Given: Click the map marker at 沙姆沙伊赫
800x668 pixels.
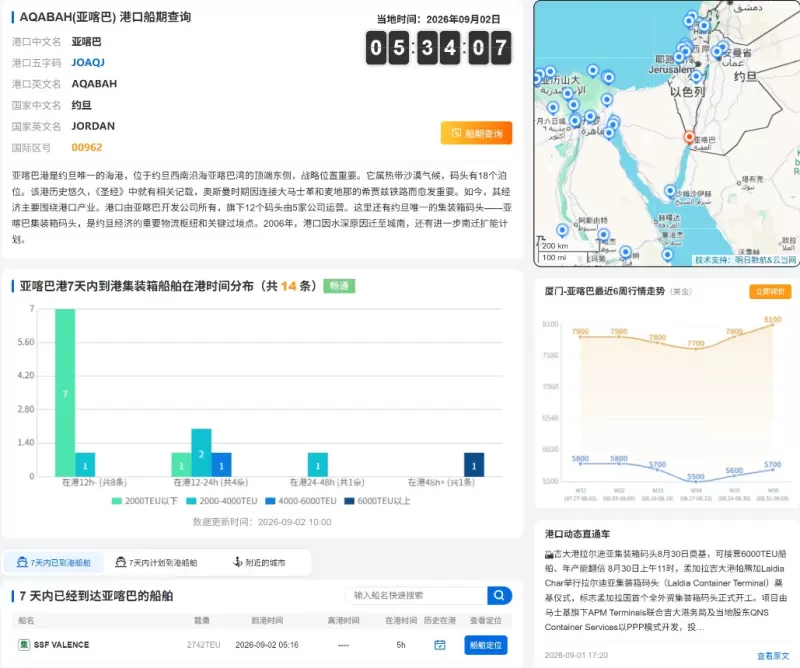Looking at the screenshot, I should 670,191.
